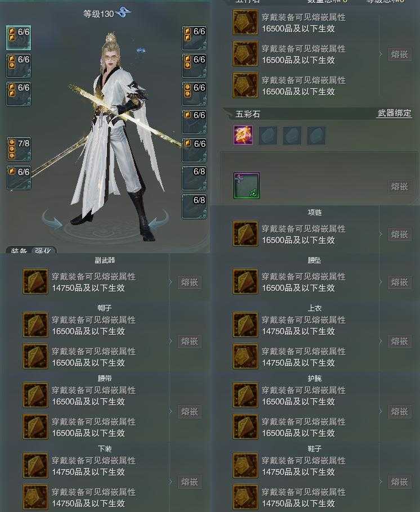Select the highlighted top-left 6/6 equipment slot
This screenshot has height=512, width=420.
coord(19,38)
